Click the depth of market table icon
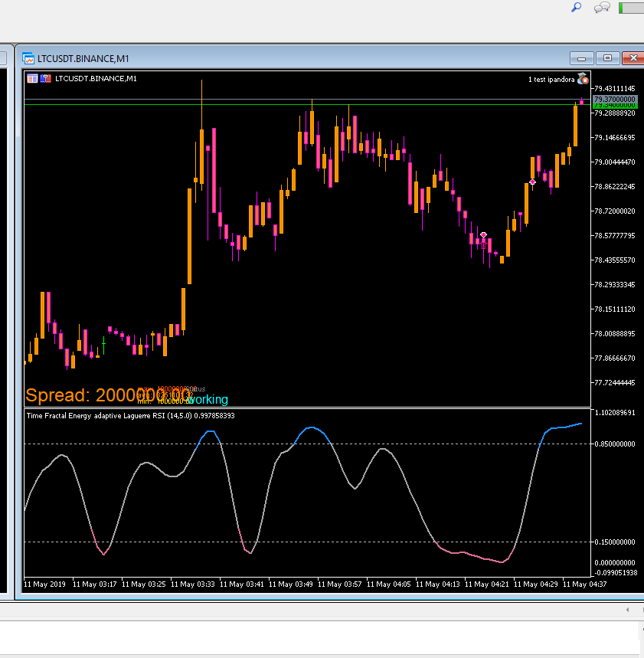644x658 pixels. coord(32,78)
